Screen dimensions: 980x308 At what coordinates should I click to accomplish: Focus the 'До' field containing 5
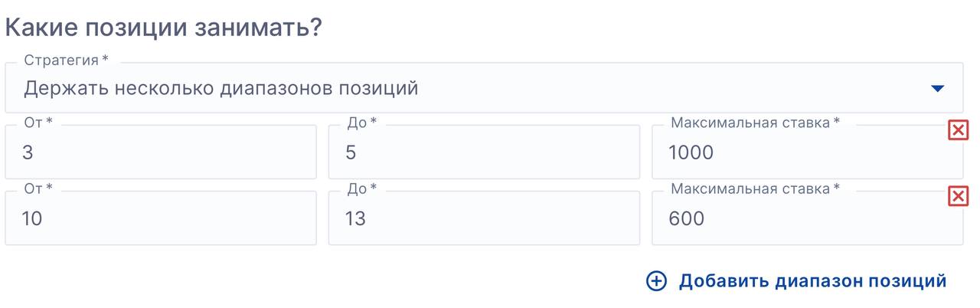point(483,152)
